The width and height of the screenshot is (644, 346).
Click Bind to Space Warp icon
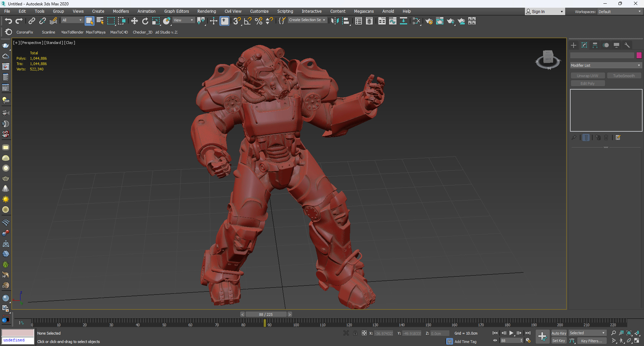click(53, 21)
